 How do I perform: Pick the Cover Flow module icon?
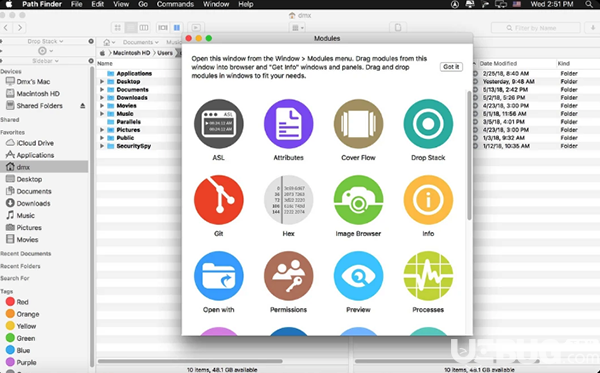[358, 124]
